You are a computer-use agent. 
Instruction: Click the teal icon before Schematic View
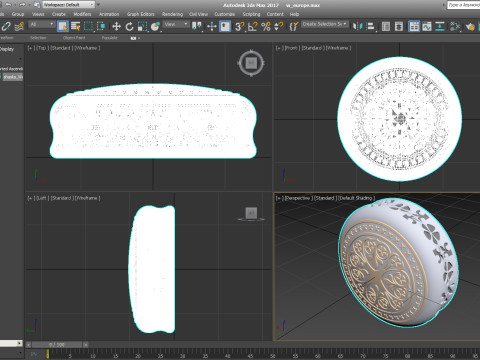click(440, 26)
